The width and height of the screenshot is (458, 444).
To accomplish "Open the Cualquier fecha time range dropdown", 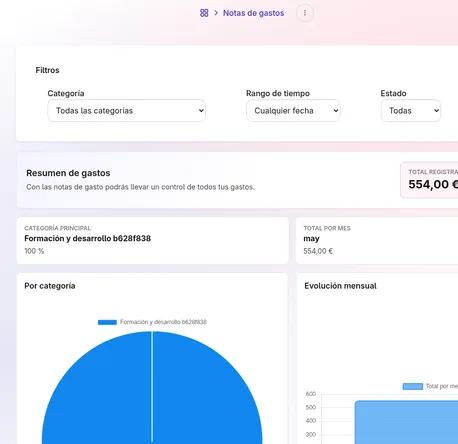I will click(x=293, y=111).
